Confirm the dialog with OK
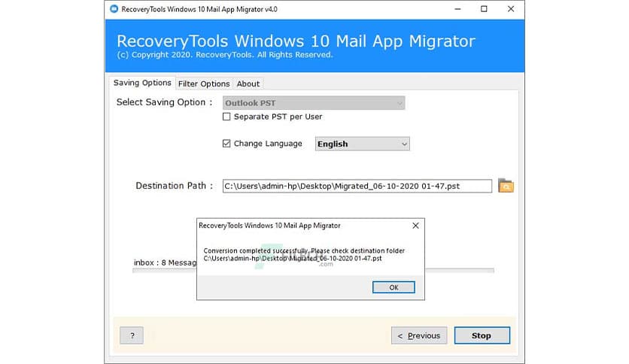Screen dimensions: 629x364 pyautogui.click(x=394, y=287)
